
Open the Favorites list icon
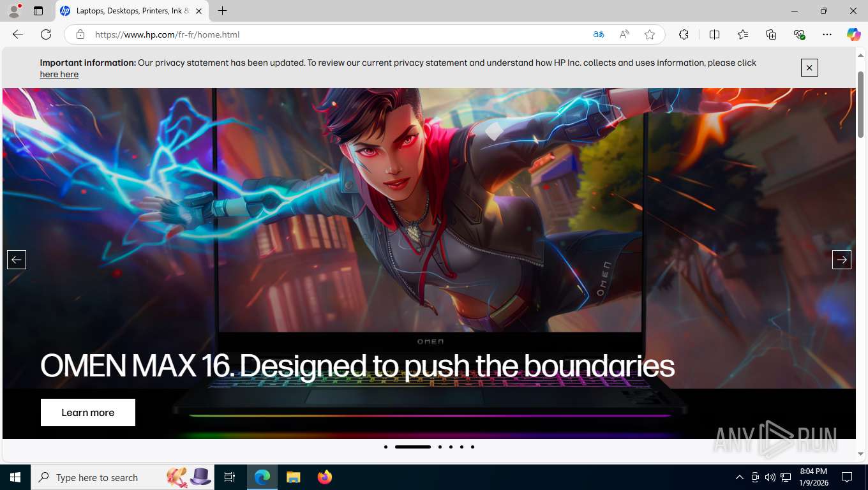(743, 34)
